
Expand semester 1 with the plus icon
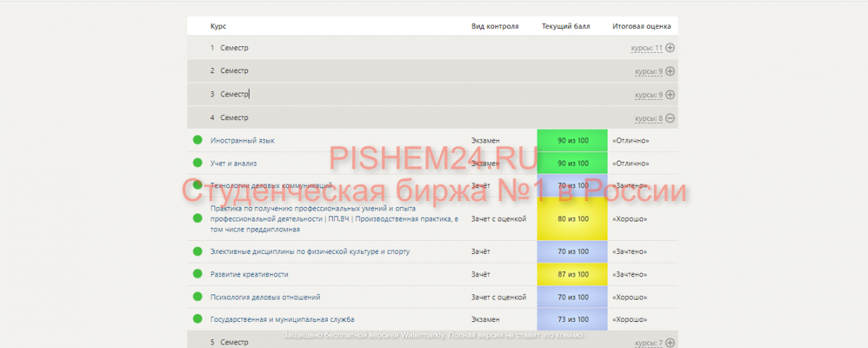click(x=670, y=48)
